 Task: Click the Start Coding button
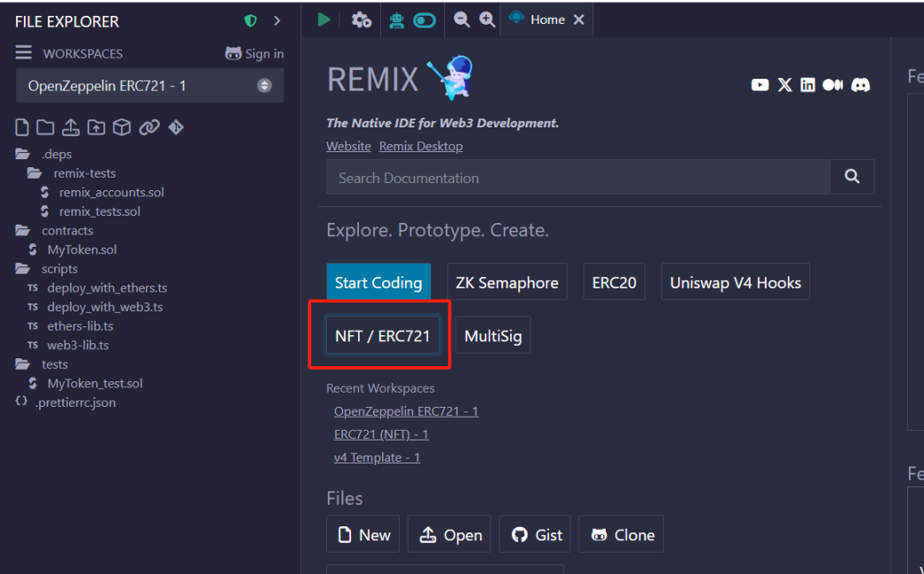(x=378, y=283)
